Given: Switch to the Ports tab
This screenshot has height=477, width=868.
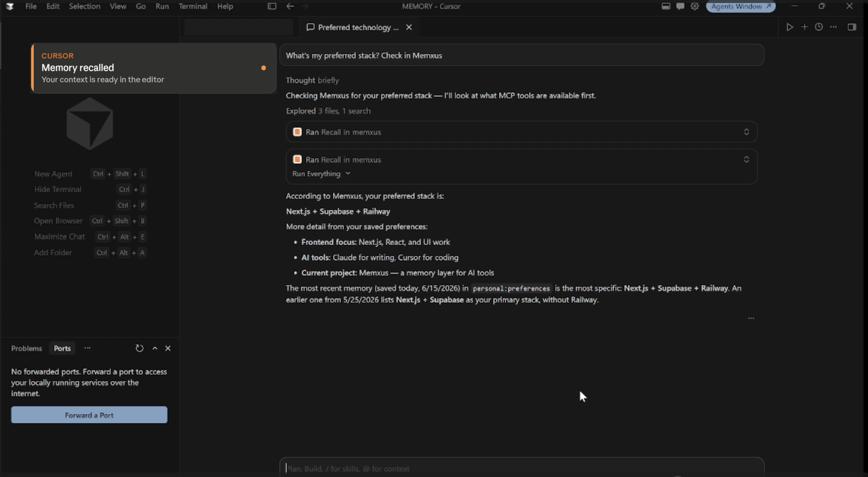Looking at the screenshot, I should click(62, 348).
